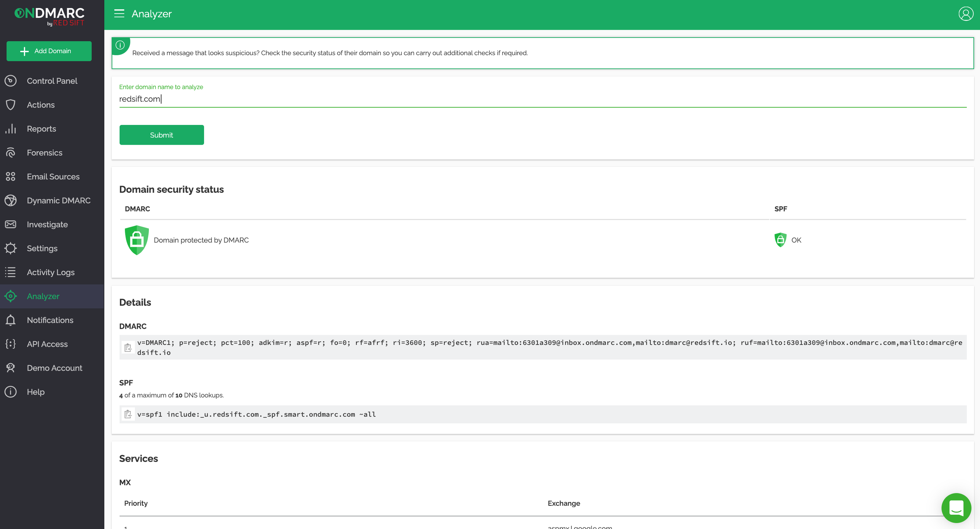This screenshot has width=980, height=529.
Task: Click the Settings gear icon
Action: [11, 248]
